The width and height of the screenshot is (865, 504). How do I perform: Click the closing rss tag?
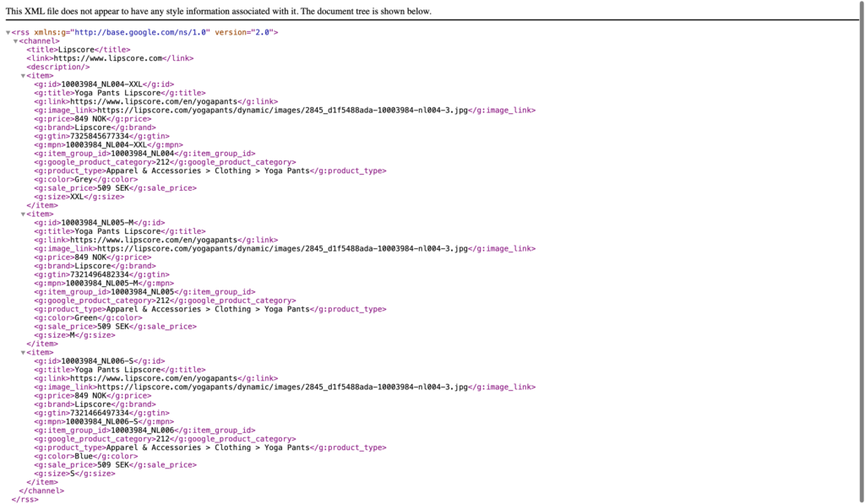[24, 499]
